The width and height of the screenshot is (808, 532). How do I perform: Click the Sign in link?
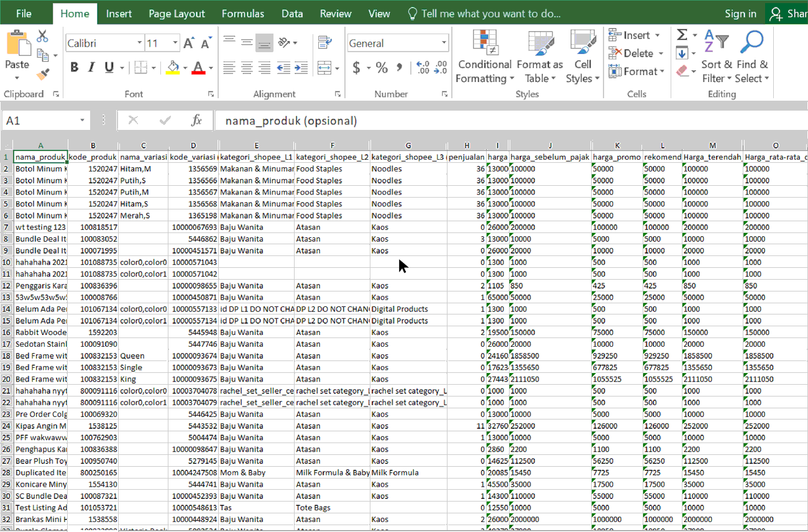(740, 14)
